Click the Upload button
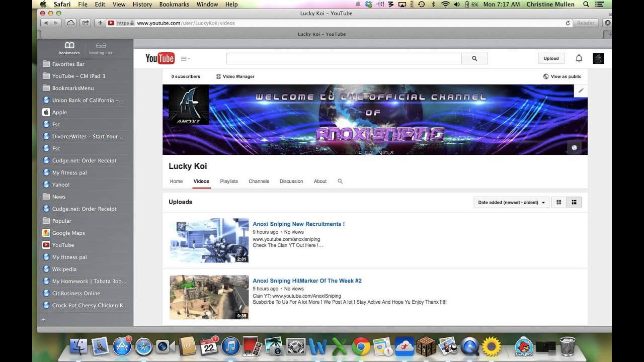The height and width of the screenshot is (362, 644). [551, 58]
